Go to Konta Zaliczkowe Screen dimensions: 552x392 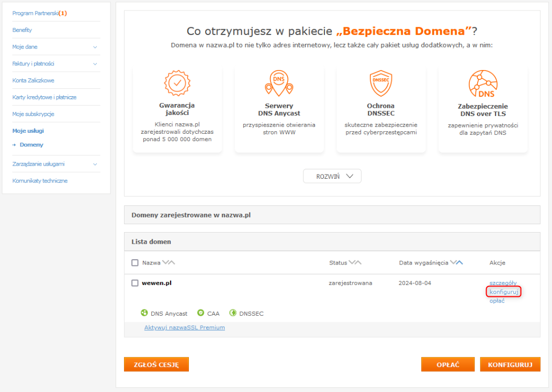click(33, 80)
